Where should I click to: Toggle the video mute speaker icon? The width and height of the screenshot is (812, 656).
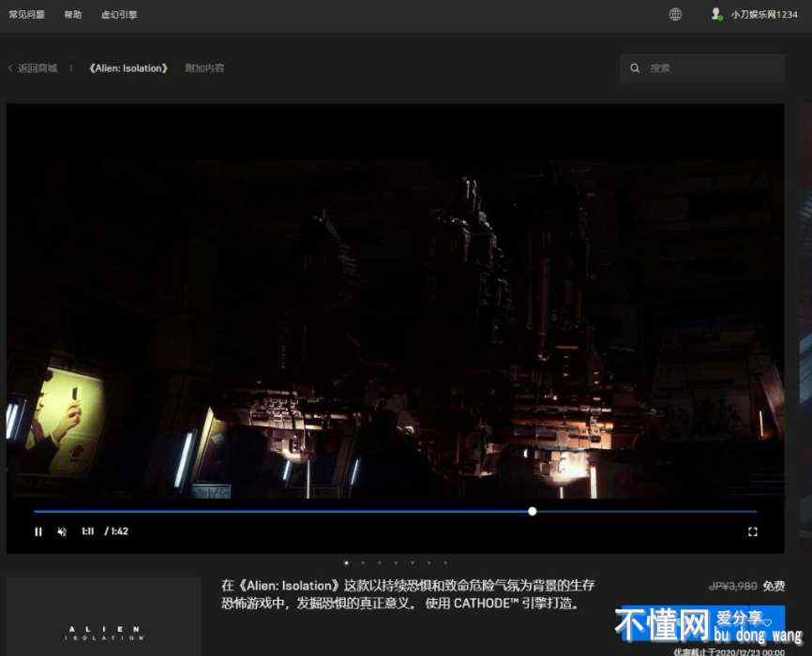62,531
